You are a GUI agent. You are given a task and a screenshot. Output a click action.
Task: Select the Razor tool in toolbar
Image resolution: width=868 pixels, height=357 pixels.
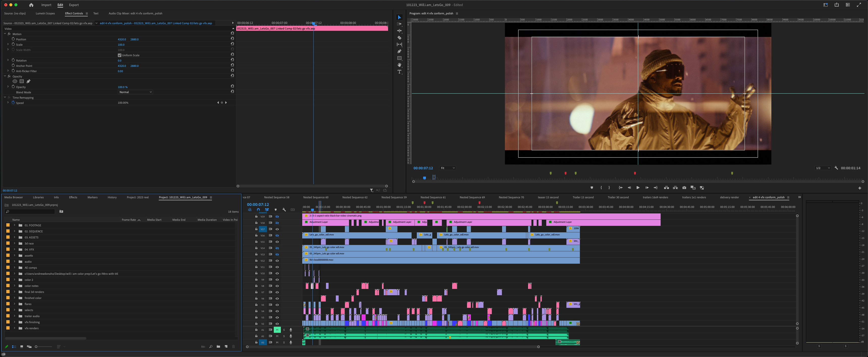coord(400,37)
